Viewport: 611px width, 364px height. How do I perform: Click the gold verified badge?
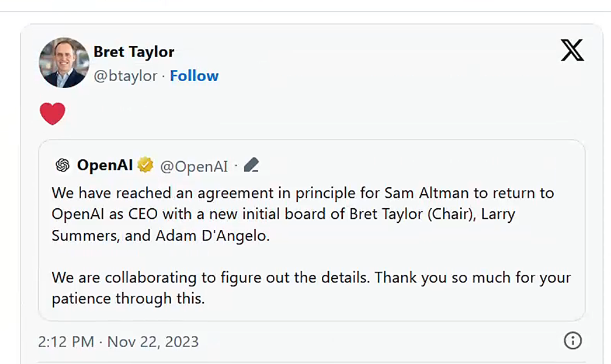(145, 166)
